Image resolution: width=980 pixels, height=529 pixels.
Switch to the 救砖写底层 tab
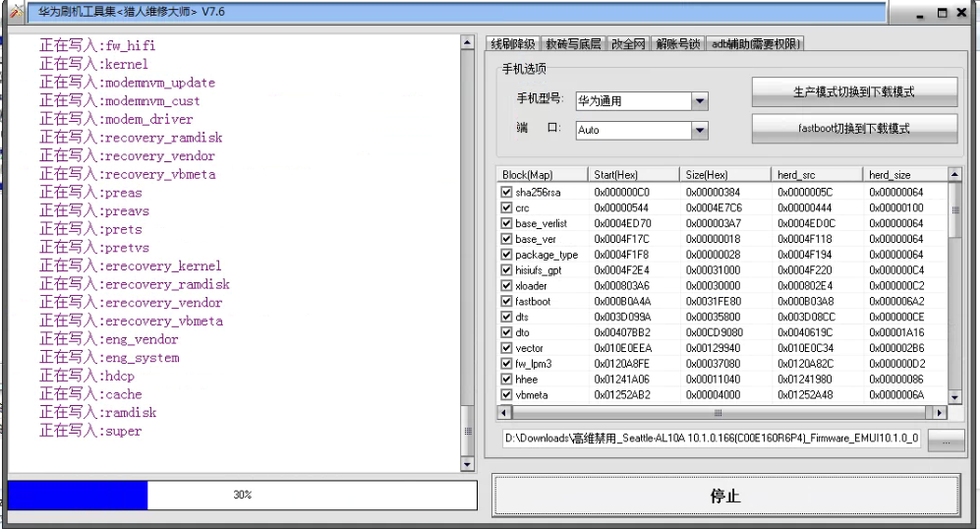(573, 44)
